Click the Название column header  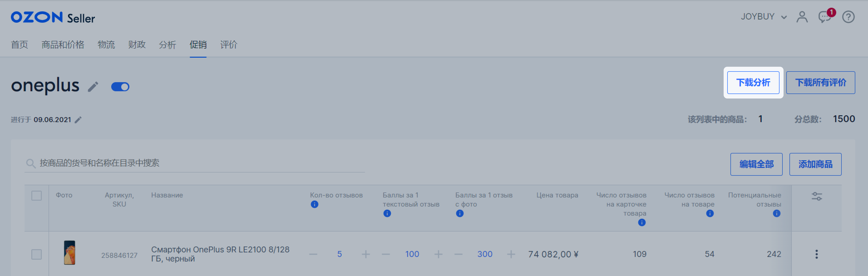click(x=167, y=195)
